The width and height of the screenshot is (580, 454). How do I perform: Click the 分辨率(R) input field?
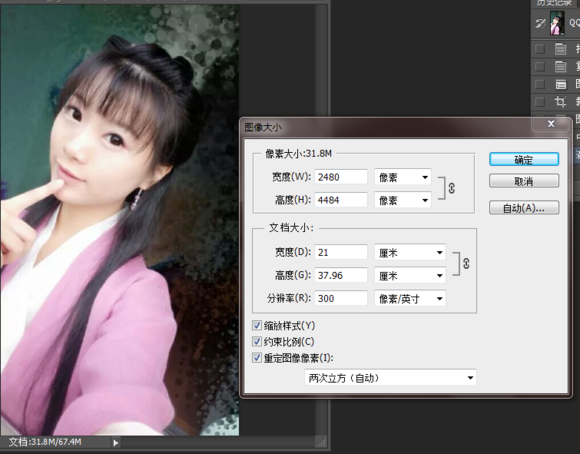341,298
